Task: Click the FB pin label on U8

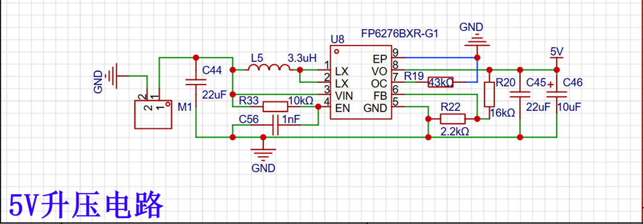Action: click(x=380, y=96)
